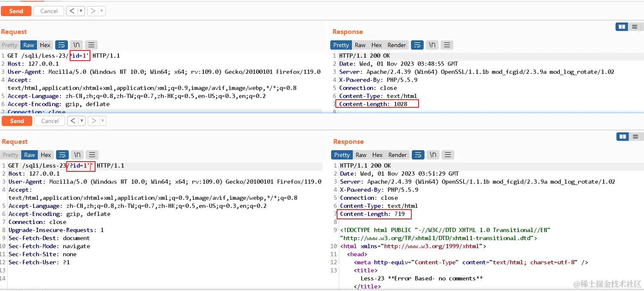Select Hex tab of lower Response

pos(377,155)
